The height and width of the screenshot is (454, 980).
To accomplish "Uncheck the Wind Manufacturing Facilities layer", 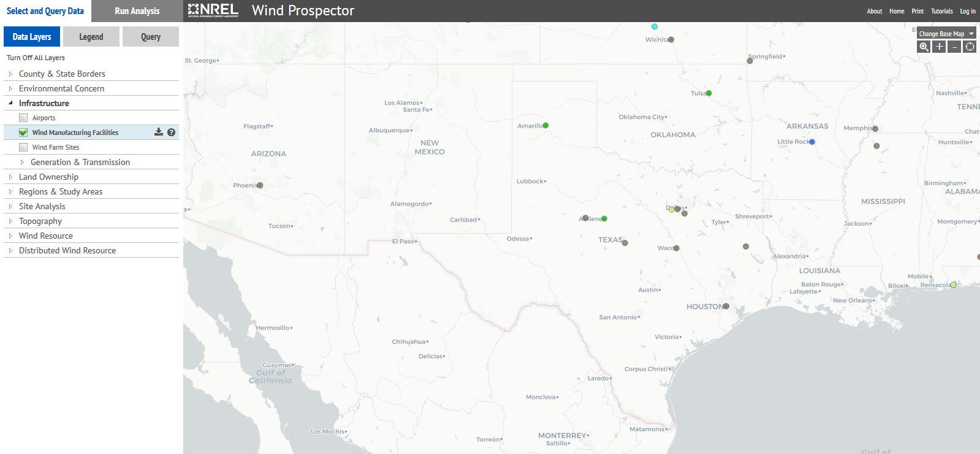I will tap(23, 133).
